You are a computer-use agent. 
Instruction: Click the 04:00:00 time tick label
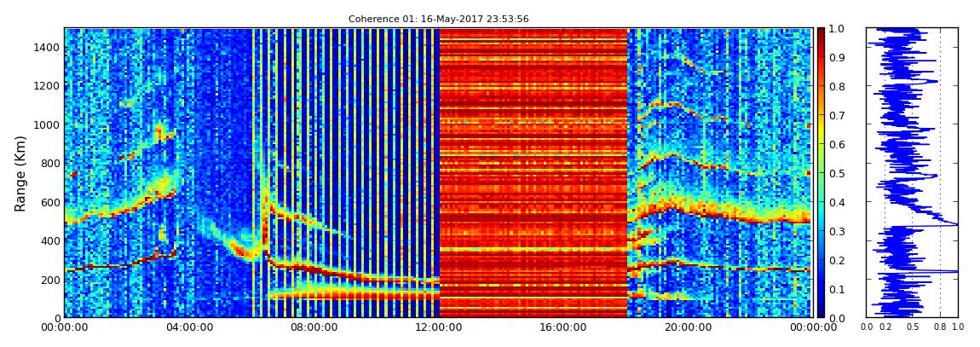tap(190, 327)
